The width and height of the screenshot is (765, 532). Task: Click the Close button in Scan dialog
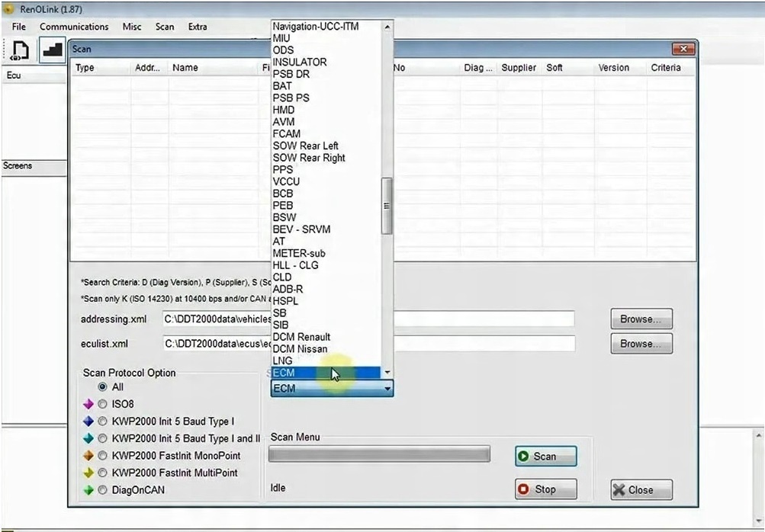pyautogui.click(x=641, y=490)
